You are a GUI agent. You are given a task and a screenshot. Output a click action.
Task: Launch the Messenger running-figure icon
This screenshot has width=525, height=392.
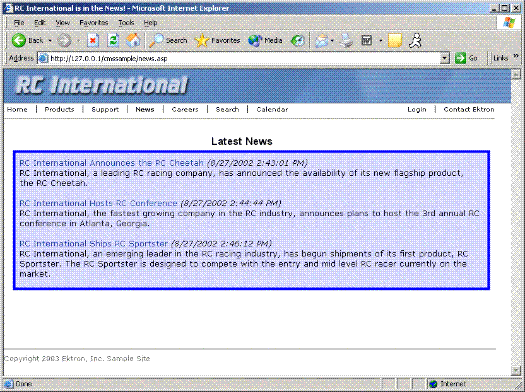(x=415, y=41)
